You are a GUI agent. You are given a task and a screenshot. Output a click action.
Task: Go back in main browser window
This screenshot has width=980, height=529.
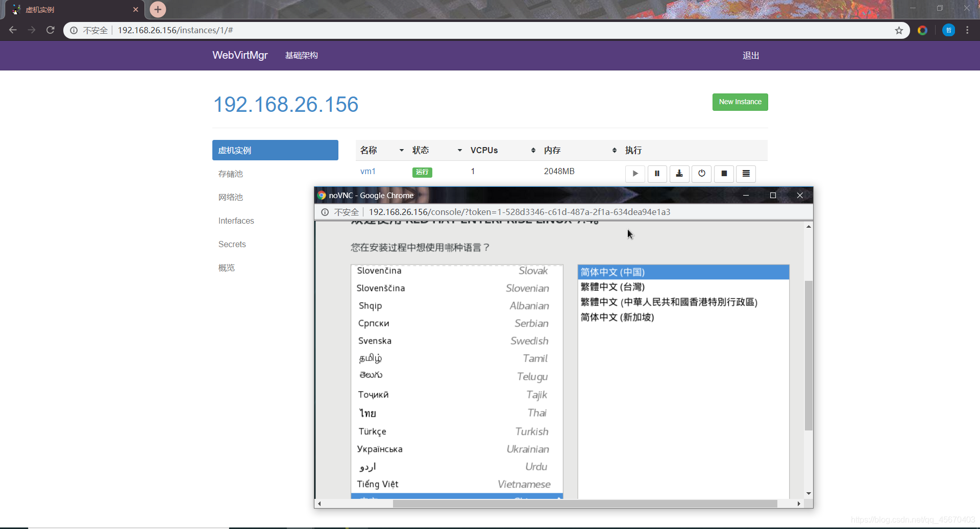click(13, 30)
